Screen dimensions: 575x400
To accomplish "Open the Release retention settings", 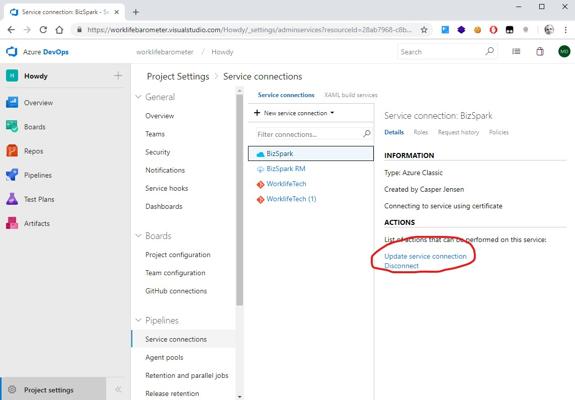I will click(x=172, y=393).
